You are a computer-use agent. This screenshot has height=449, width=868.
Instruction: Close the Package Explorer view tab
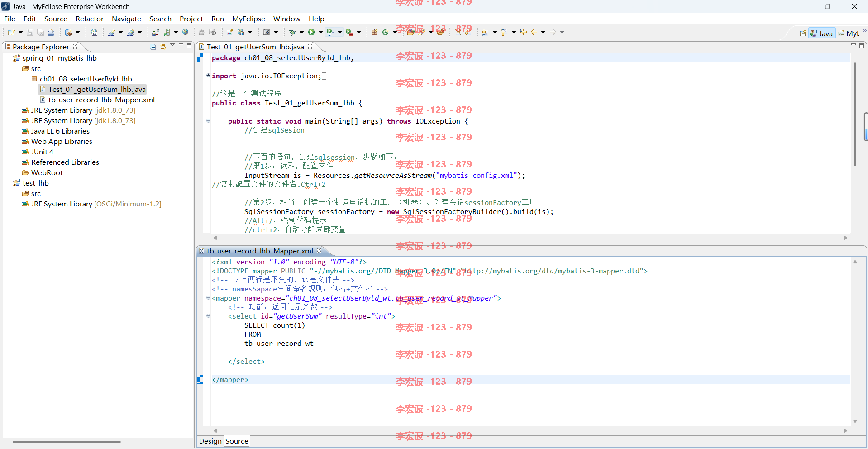point(75,47)
